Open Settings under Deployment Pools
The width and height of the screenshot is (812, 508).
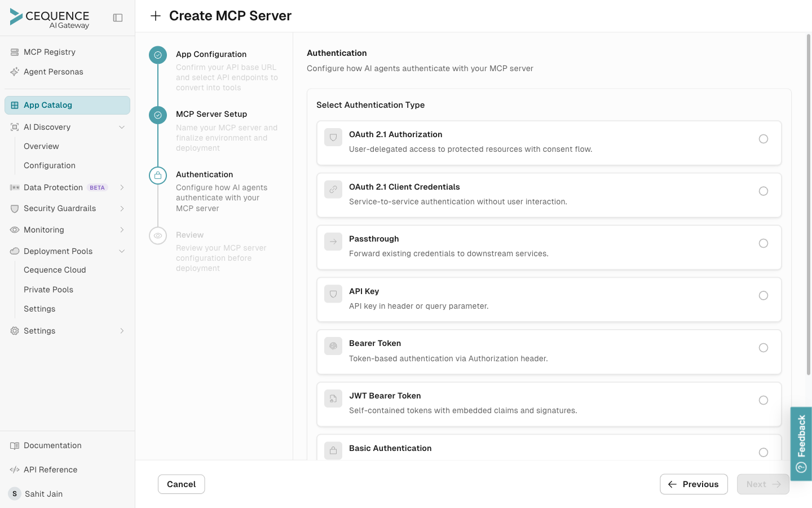point(39,309)
